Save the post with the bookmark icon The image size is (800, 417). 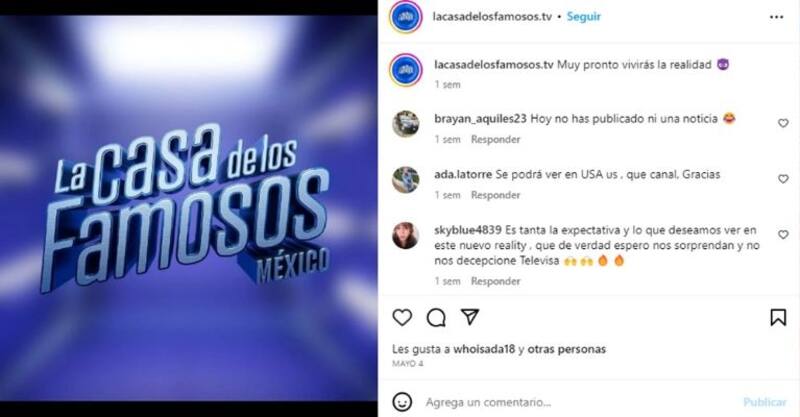pyautogui.click(x=778, y=317)
